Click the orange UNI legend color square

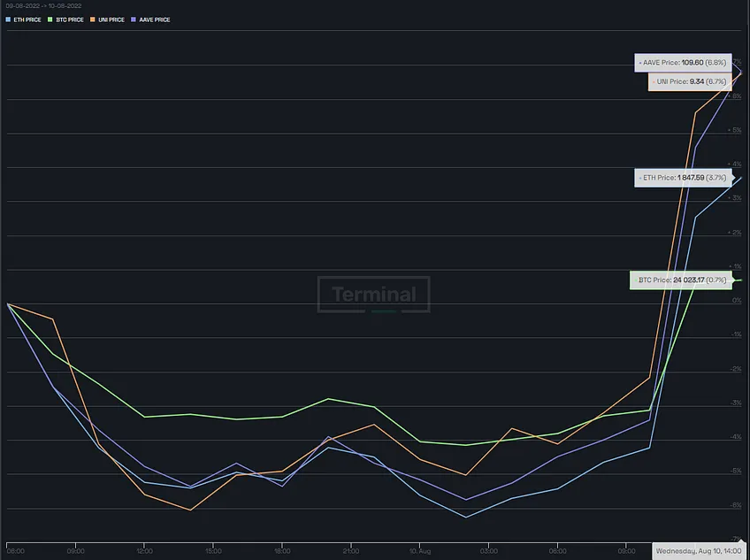coord(93,19)
